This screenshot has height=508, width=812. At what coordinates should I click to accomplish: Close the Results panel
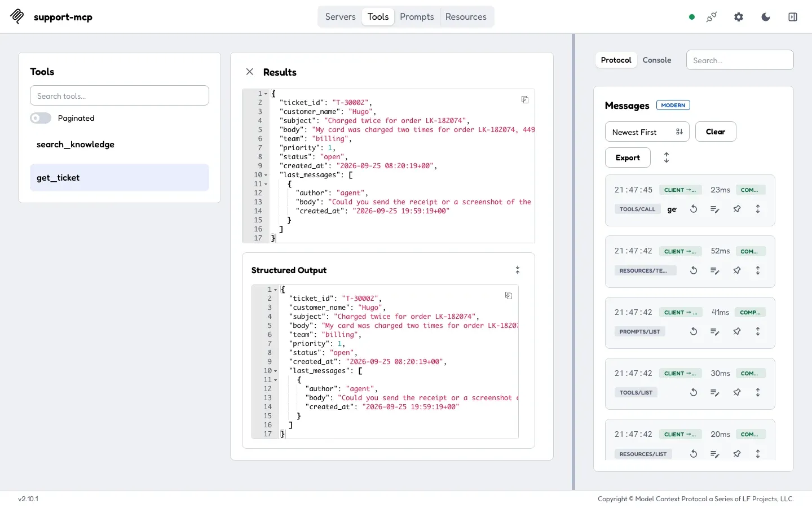tap(250, 72)
